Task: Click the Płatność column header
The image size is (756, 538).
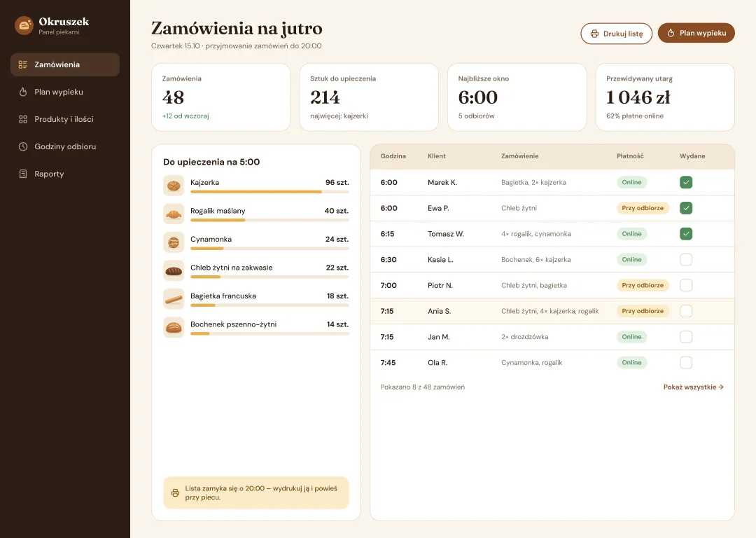Action: point(630,156)
